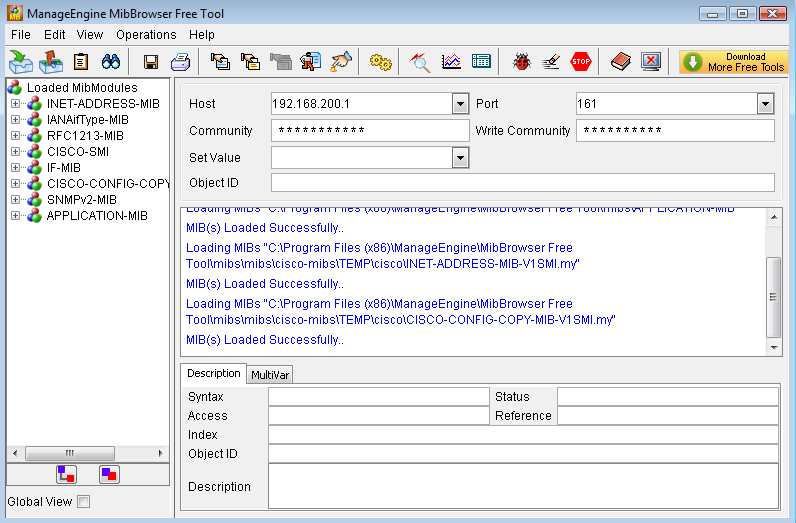Click the greyed-out GetBulk toolbar icon
Viewport: 796px width, 523px height.
coord(280,62)
